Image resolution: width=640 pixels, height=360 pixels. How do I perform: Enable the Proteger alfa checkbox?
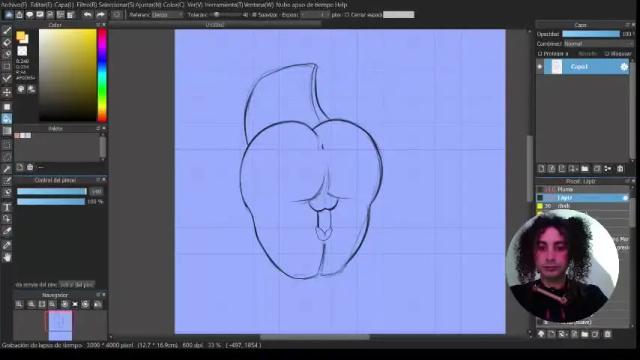[x=540, y=54]
